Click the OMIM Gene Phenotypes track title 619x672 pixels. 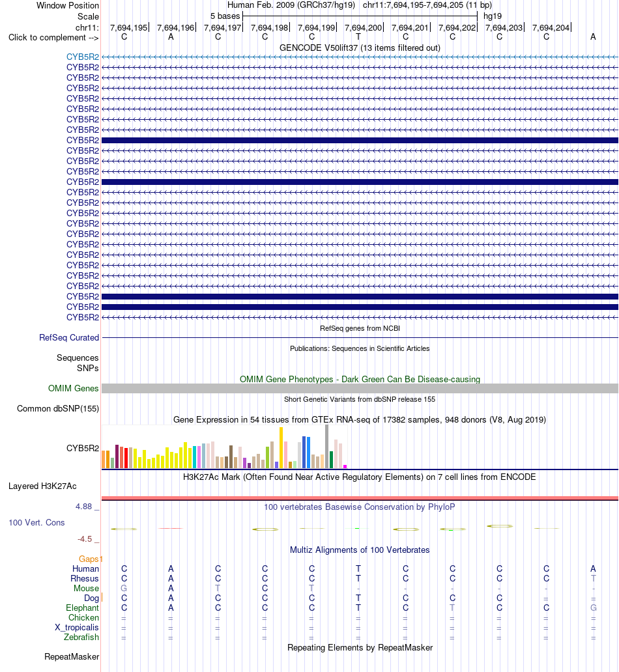click(360, 379)
